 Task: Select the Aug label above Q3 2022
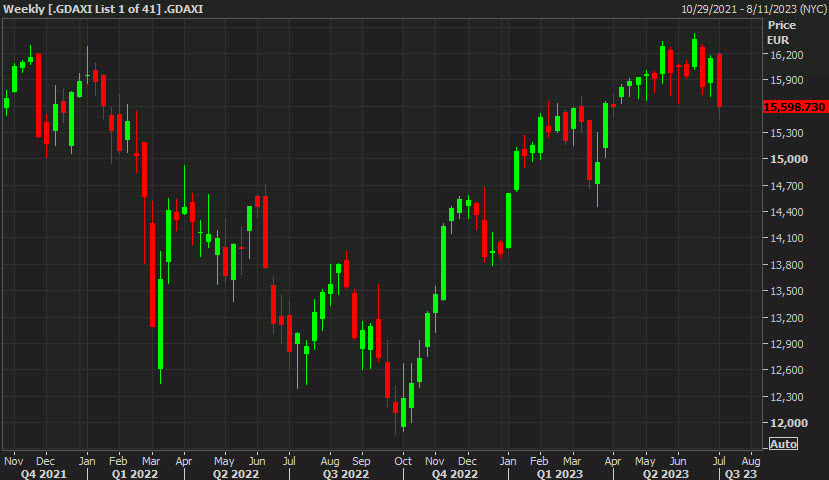[330, 461]
